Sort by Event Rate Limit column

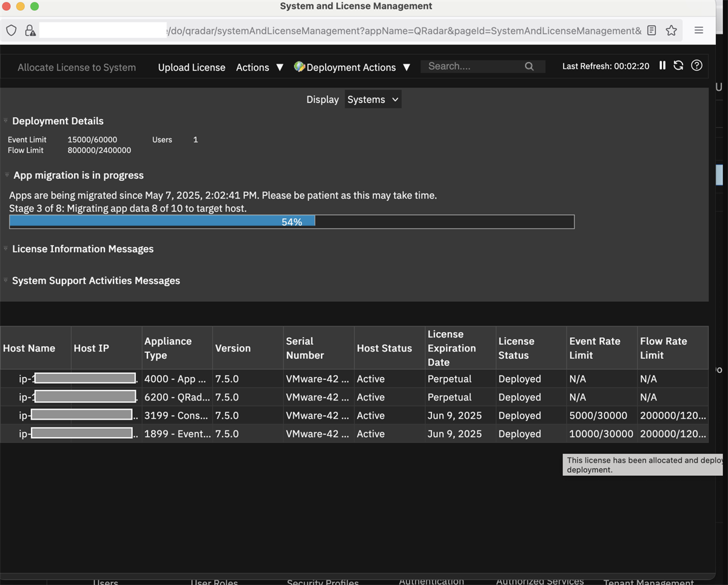point(602,348)
